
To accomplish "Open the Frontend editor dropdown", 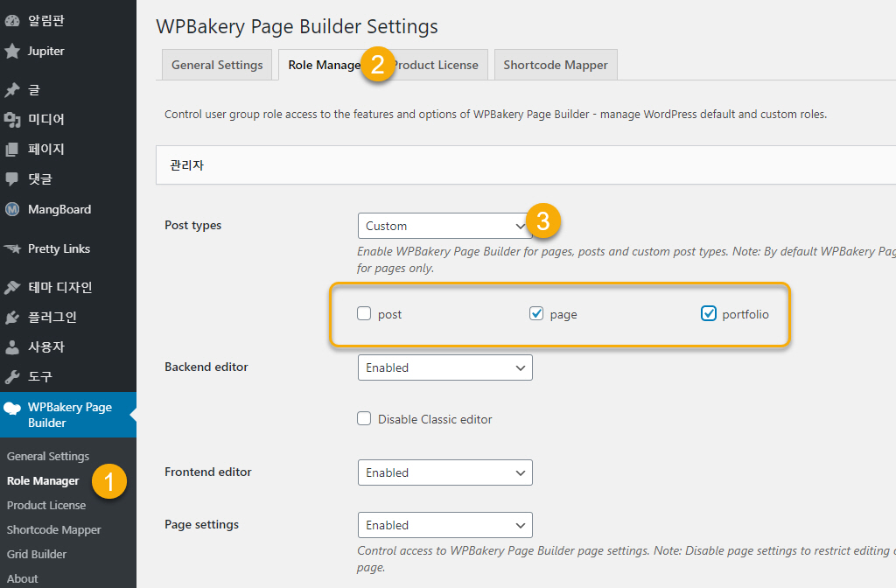I will 445,472.
